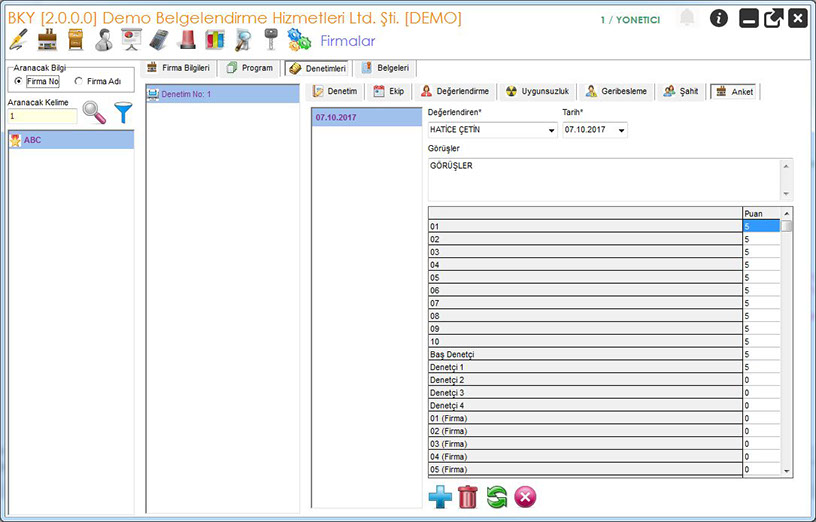Switch to the Belgeleri tab

pos(386,68)
